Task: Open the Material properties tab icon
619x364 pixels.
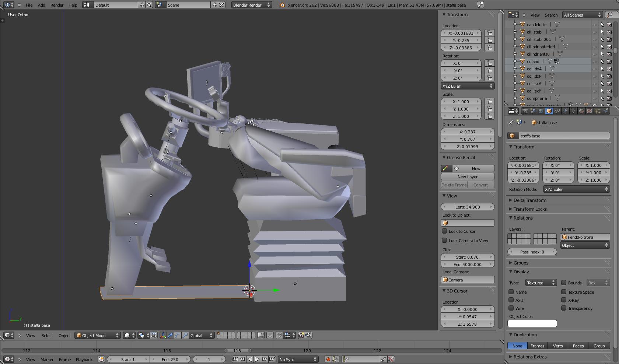Action: [581, 111]
